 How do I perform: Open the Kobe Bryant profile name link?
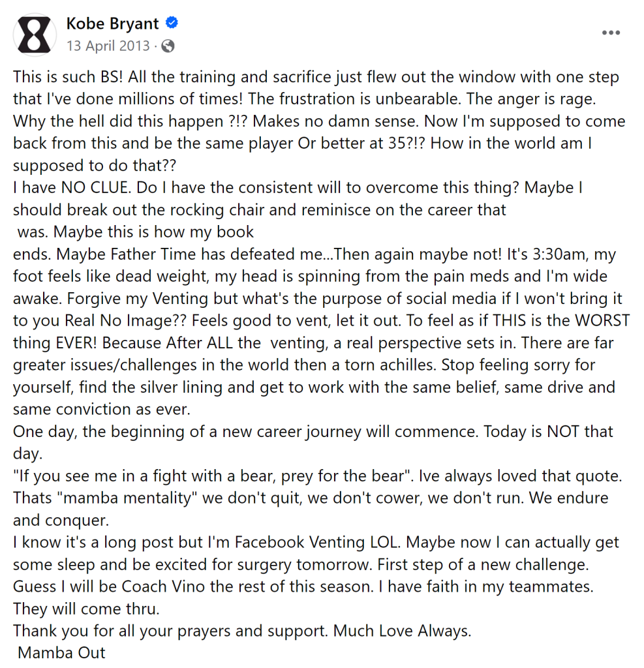pyautogui.click(x=112, y=24)
